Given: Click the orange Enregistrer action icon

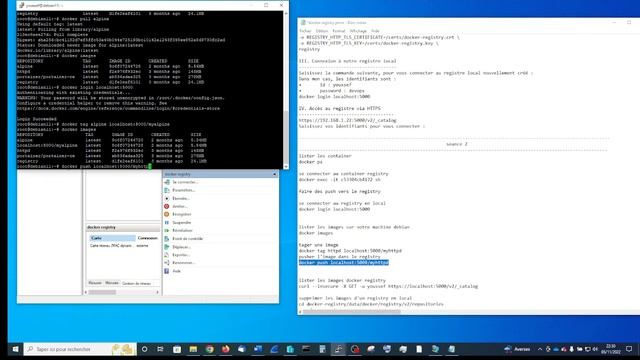Looking at the screenshot, I should click(167, 214).
